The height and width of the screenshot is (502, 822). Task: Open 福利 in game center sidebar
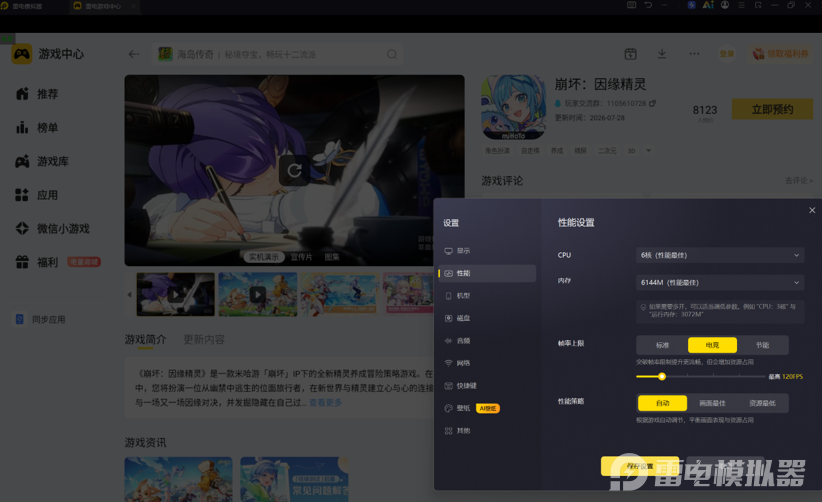(37, 262)
